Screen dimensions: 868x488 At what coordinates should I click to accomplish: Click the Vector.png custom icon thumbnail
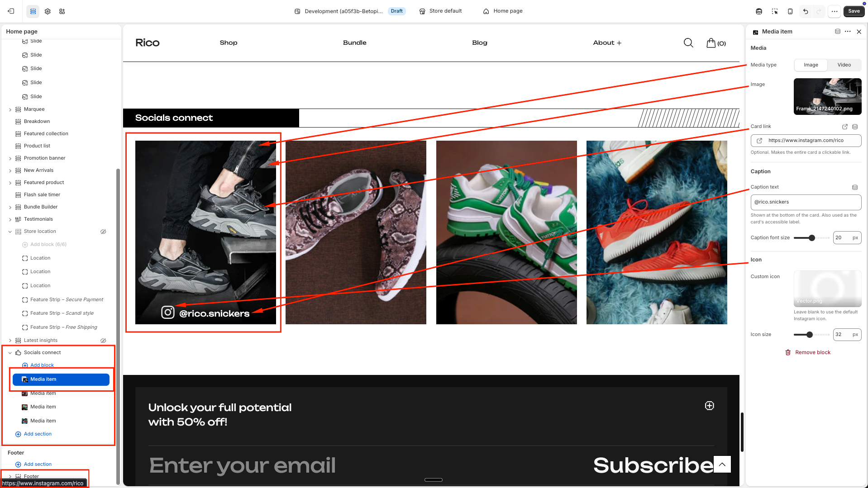(x=827, y=289)
